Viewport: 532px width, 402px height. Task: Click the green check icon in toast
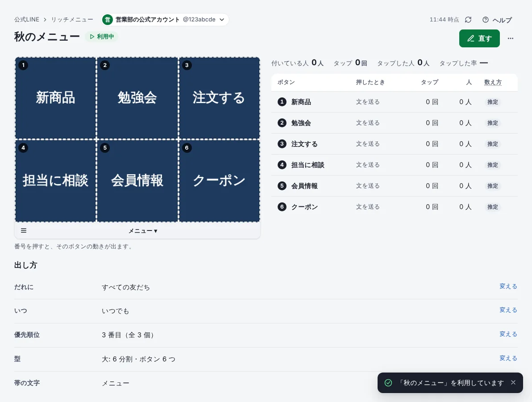pyautogui.click(x=388, y=383)
